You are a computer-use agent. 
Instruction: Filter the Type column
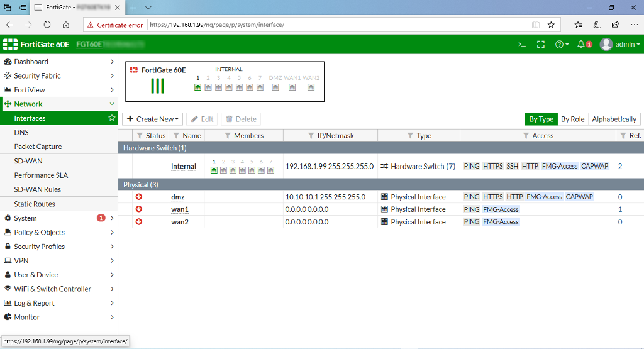(410, 135)
